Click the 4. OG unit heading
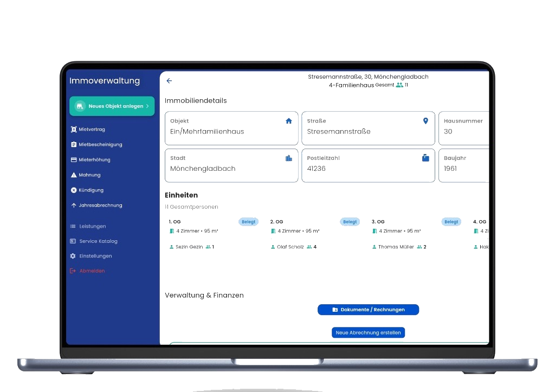 (480, 222)
